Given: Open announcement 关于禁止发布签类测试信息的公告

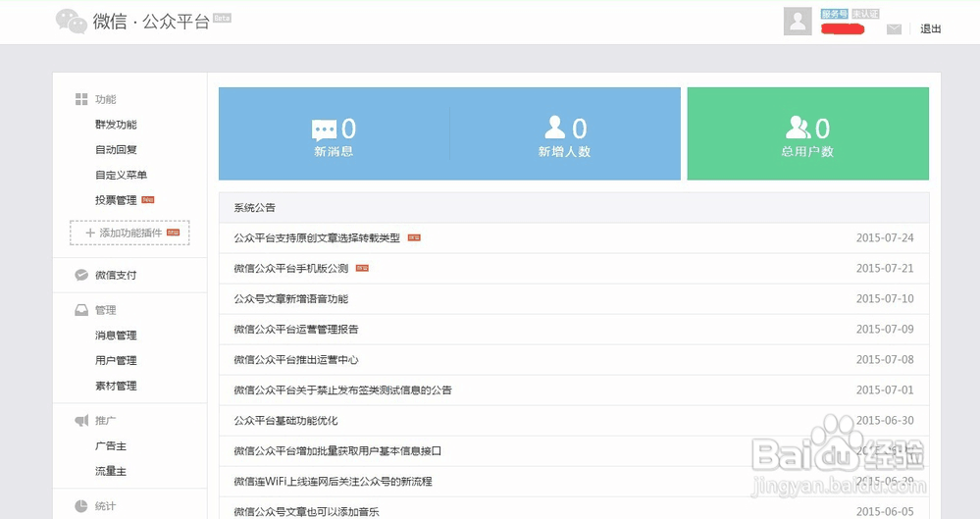Looking at the screenshot, I should tap(342, 390).
